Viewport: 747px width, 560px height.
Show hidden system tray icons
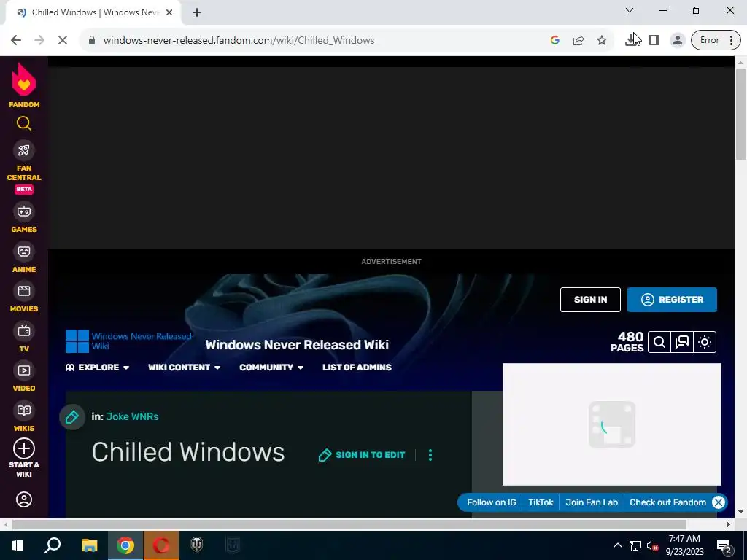tap(617, 545)
